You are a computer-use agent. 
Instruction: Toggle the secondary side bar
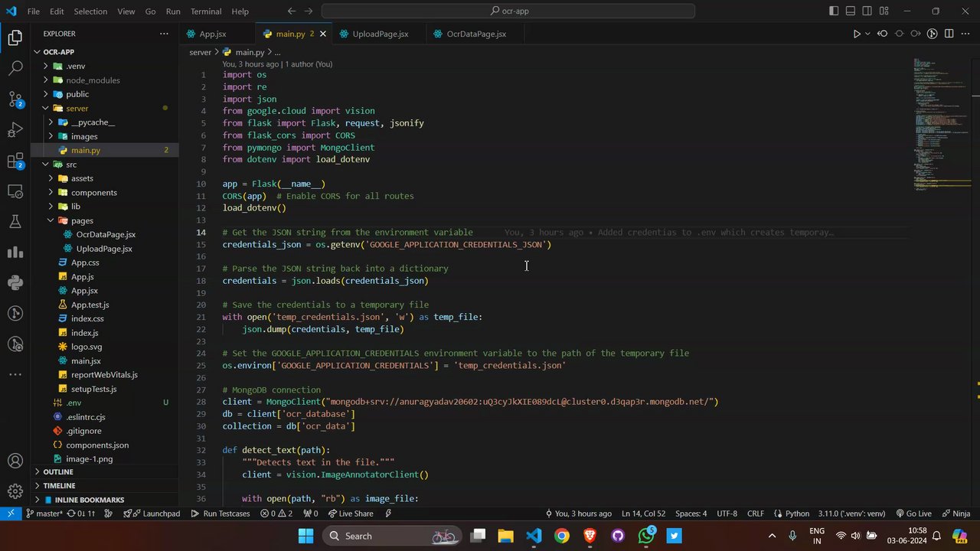(x=867, y=11)
